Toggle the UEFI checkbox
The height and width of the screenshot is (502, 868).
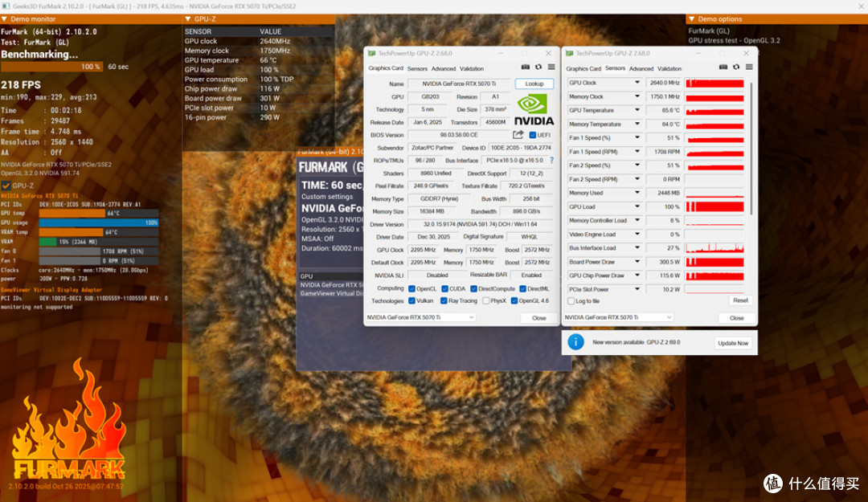coord(533,134)
